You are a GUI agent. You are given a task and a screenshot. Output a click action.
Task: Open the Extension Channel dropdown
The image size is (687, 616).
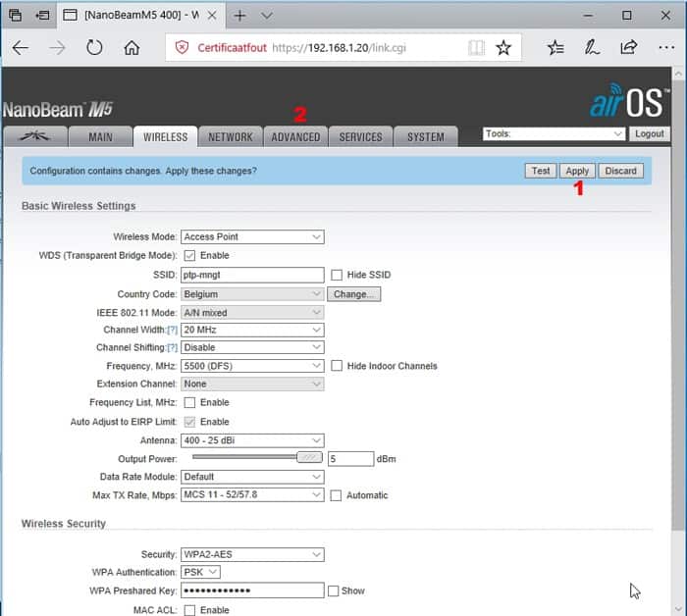tap(252, 384)
